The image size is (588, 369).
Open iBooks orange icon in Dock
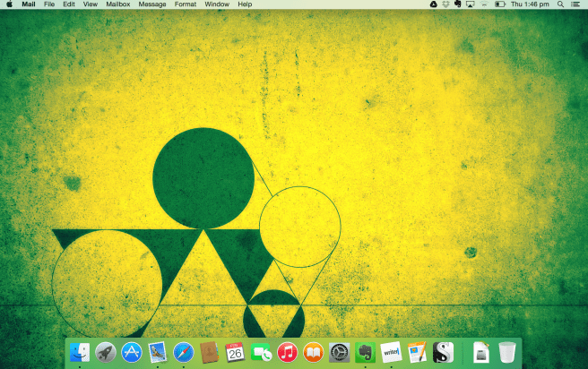pos(313,353)
